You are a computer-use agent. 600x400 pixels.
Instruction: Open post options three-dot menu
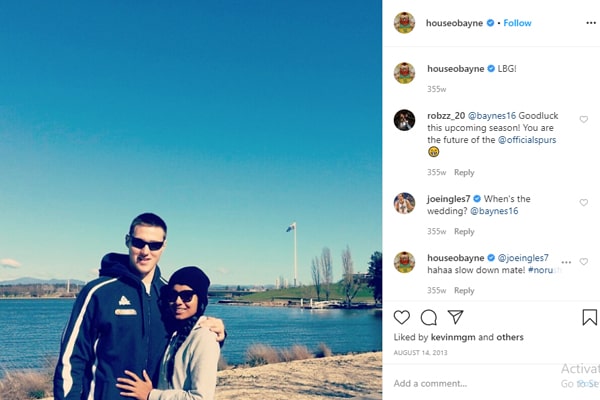[591, 23]
